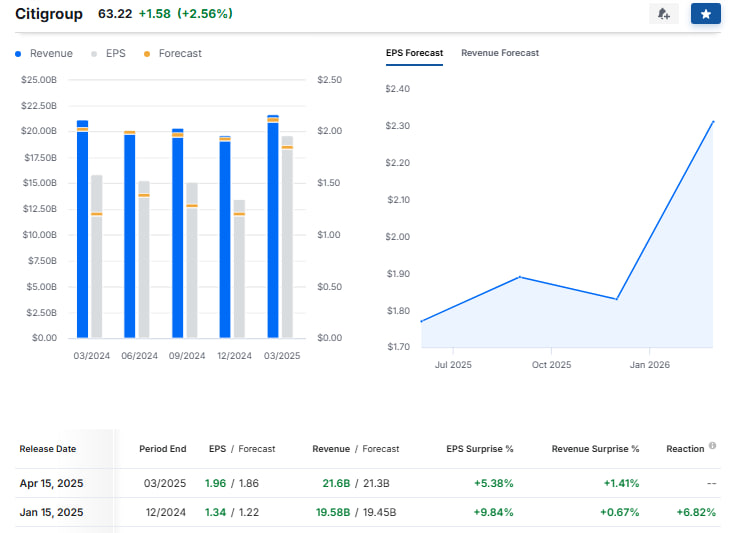Click the 03/2025 gray EPS bar
Image resolution: width=747 pixels, height=533 pixels.
287,237
